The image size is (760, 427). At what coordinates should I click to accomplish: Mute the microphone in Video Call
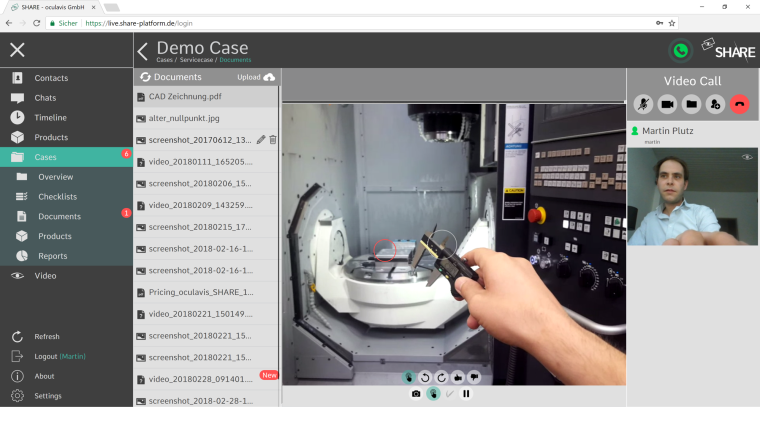(x=645, y=104)
